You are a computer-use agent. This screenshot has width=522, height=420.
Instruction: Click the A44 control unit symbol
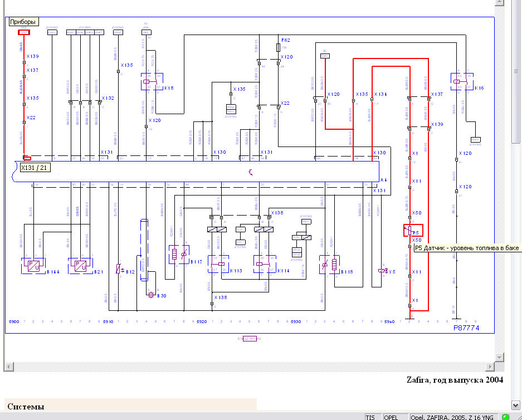197,172
